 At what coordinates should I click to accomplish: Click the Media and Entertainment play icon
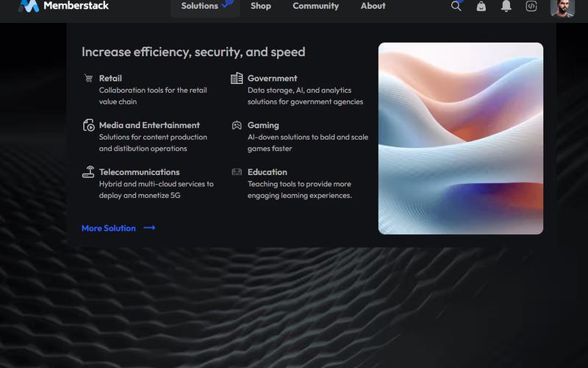pos(88,125)
